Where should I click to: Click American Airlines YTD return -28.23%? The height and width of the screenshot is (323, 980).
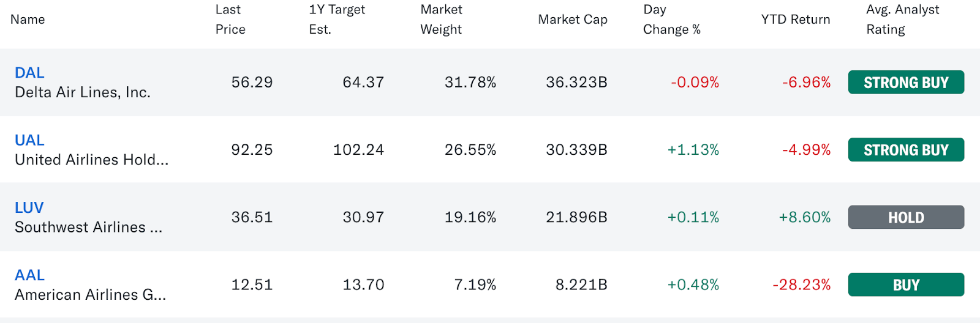click(x=802, y=285)
